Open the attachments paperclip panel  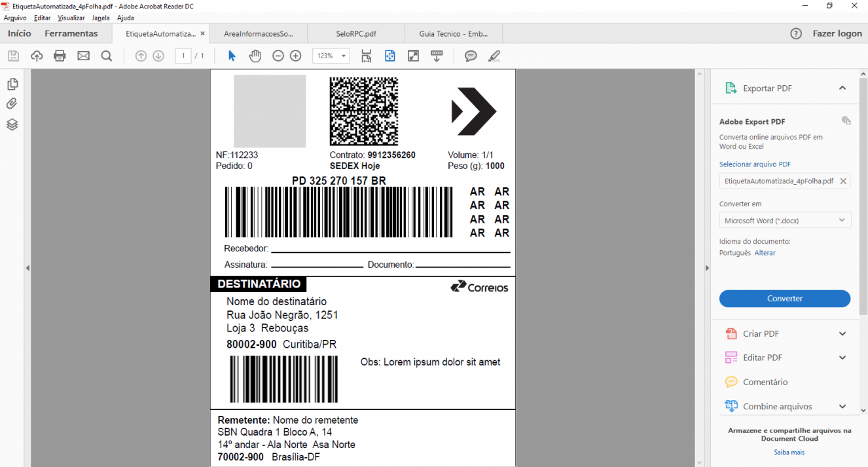click(x=12, y=103)
